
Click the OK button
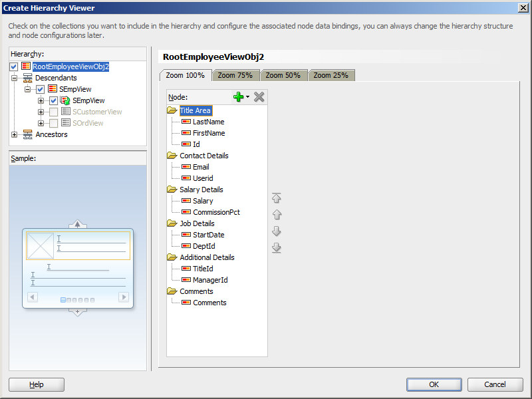[x=434, y=384]
